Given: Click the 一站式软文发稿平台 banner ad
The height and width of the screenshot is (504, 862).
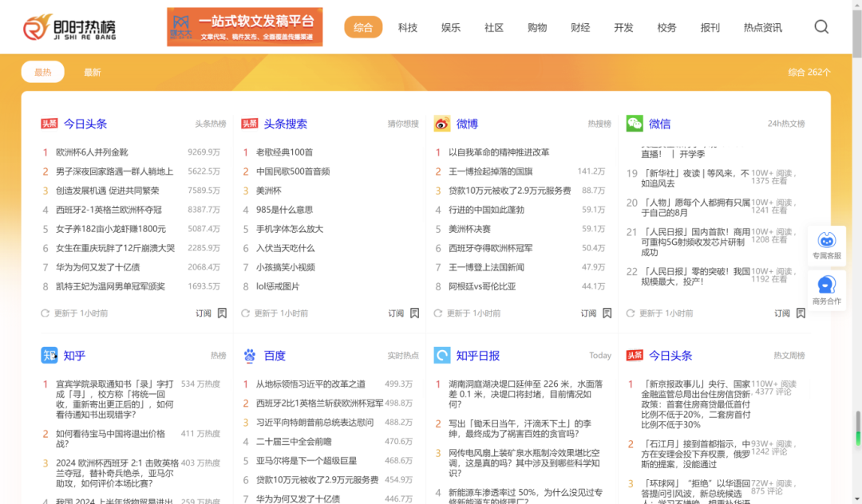Looking at the screenshot, I should [x=245, y=27].
